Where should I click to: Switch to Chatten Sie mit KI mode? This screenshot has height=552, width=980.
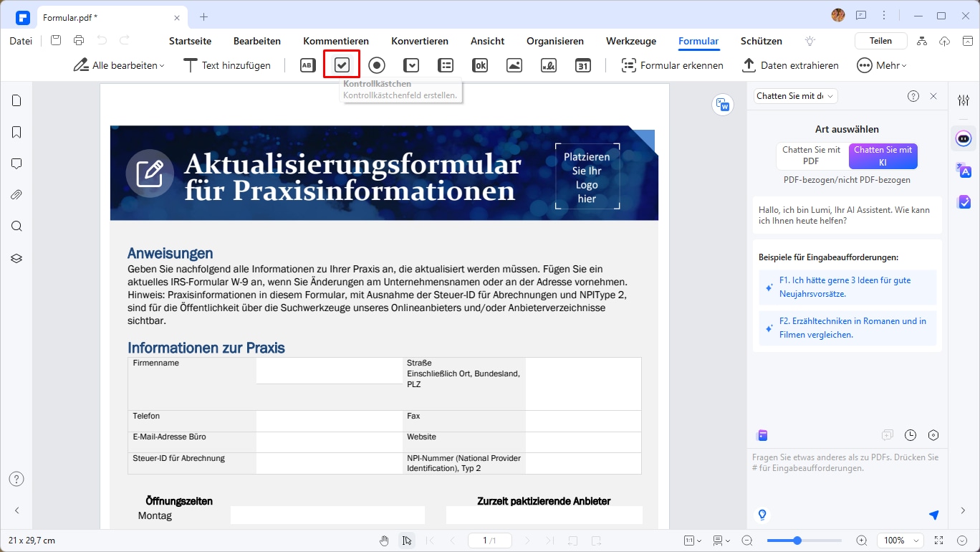tap(883, 156)
